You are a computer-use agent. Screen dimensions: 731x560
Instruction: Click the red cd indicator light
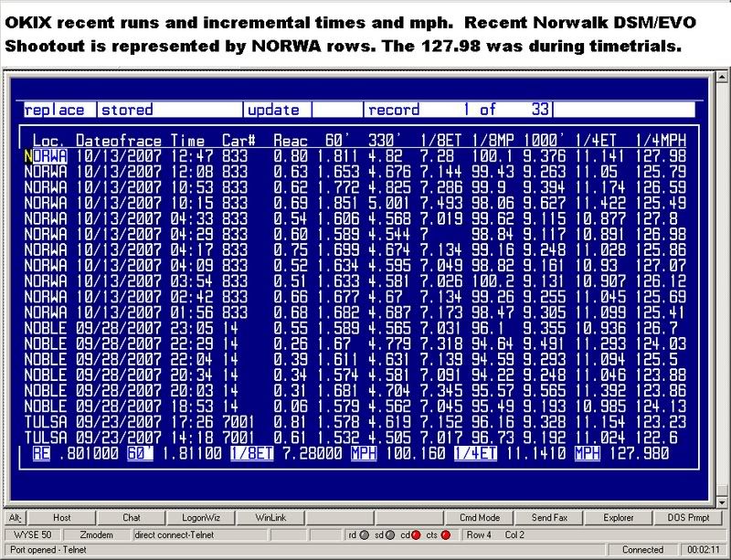pyautogui.click(x=418, y=534)
